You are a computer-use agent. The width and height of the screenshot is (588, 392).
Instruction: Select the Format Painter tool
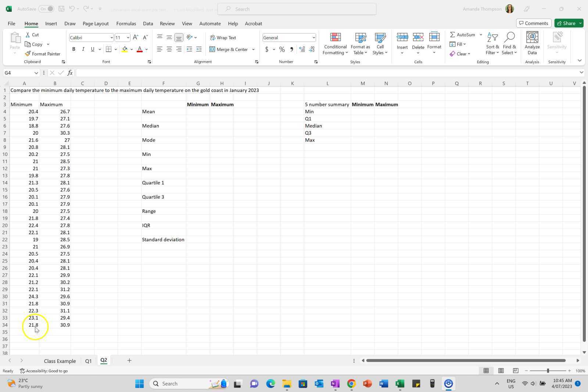(43, 54)
